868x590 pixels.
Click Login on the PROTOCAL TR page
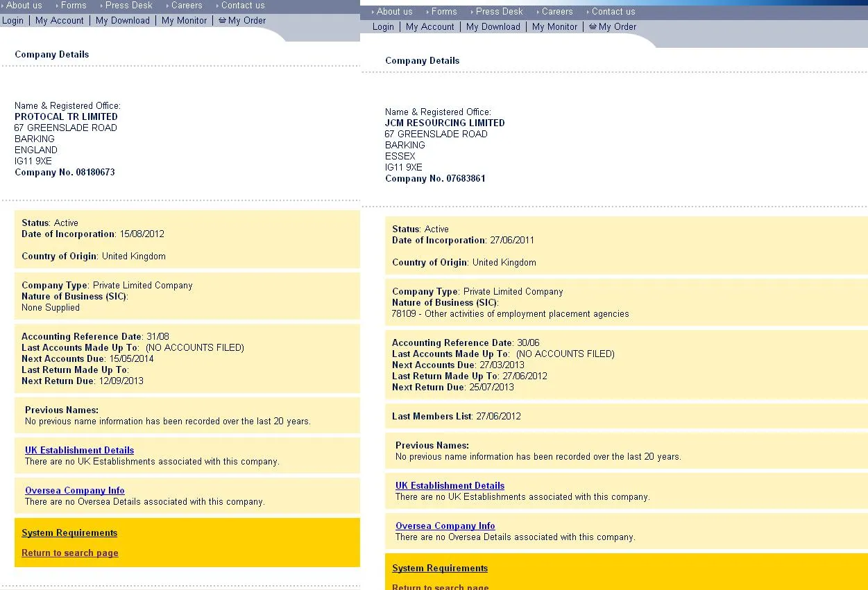pyautogui.click(x=12, y=21)
